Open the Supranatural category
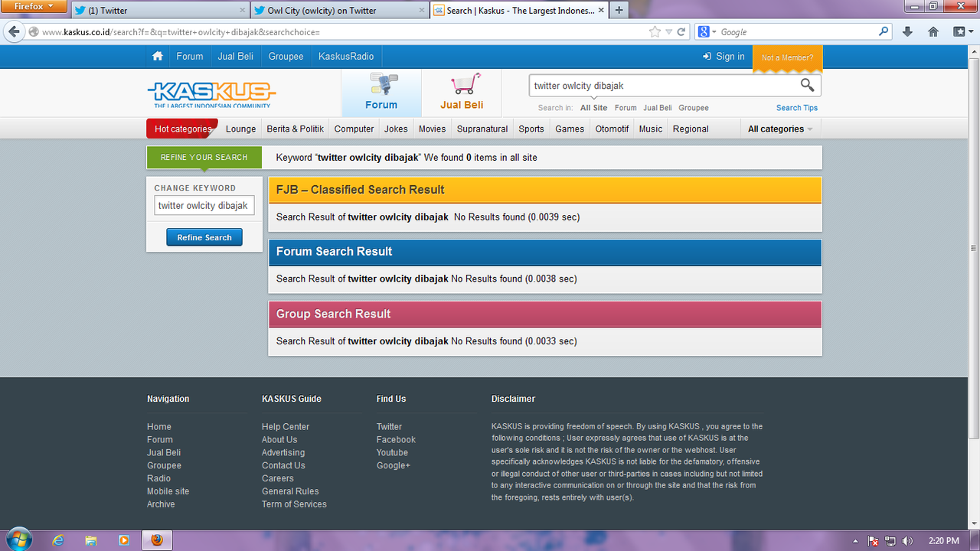This screenshot has width=980, height=551. coord(482,129)
